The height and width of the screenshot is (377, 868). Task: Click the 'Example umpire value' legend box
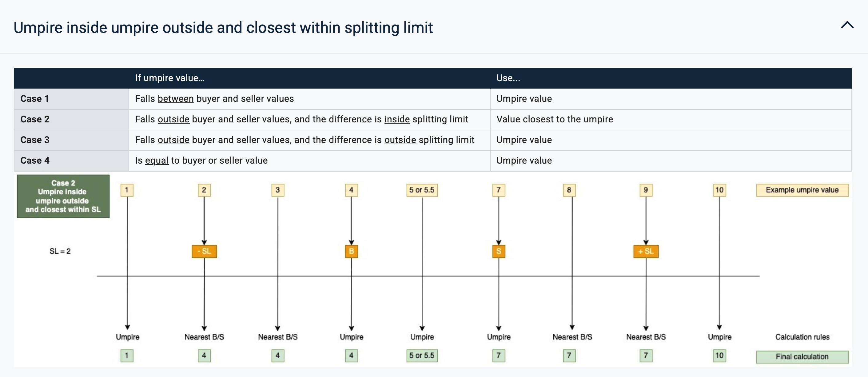pos(802,190)
